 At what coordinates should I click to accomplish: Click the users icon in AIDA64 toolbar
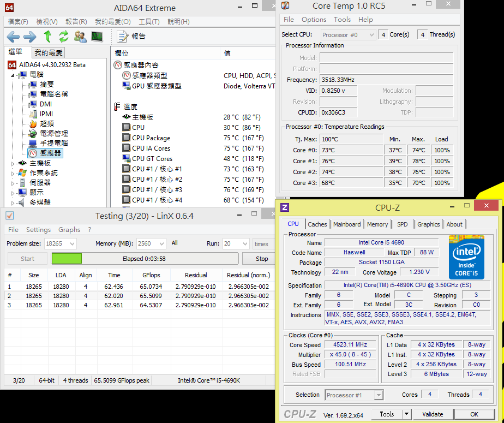tap(80, 37)
